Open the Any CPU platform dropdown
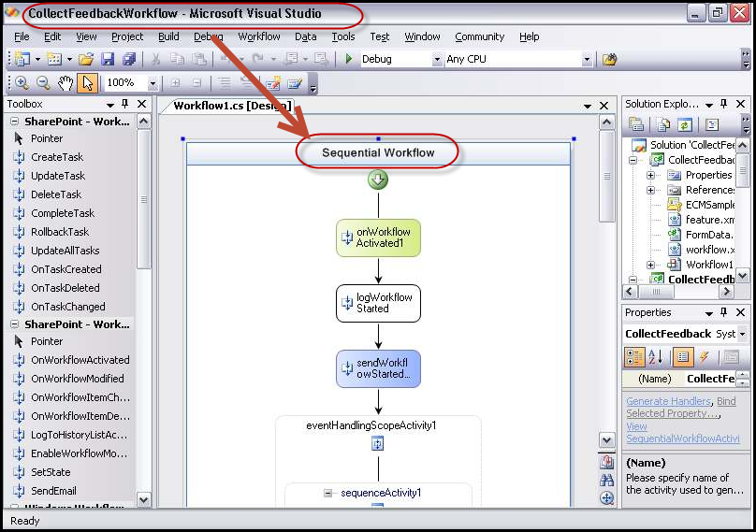Viewport: 756px width, 532px height. (x=587, y=59)
